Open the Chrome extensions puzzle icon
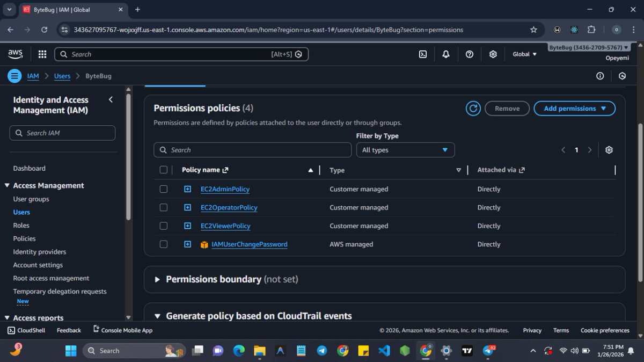The height and width of the screenshot is (362, 644). tap(591, 30)
